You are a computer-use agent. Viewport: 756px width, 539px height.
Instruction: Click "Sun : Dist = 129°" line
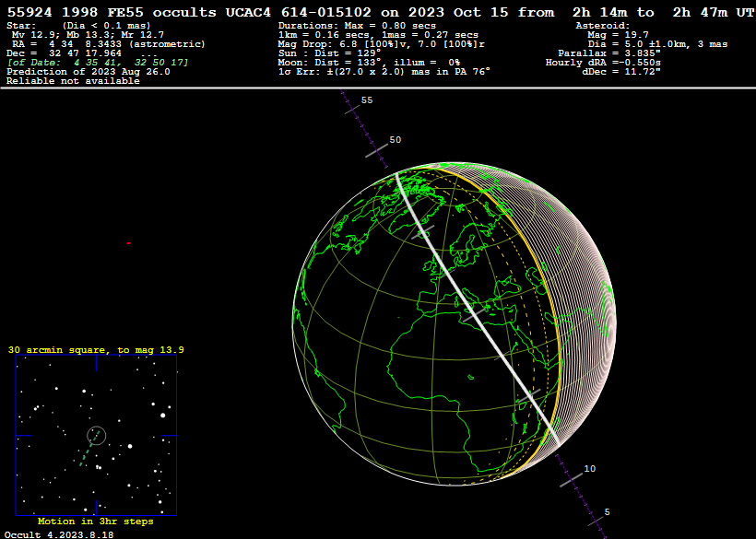tap(329, 53)
